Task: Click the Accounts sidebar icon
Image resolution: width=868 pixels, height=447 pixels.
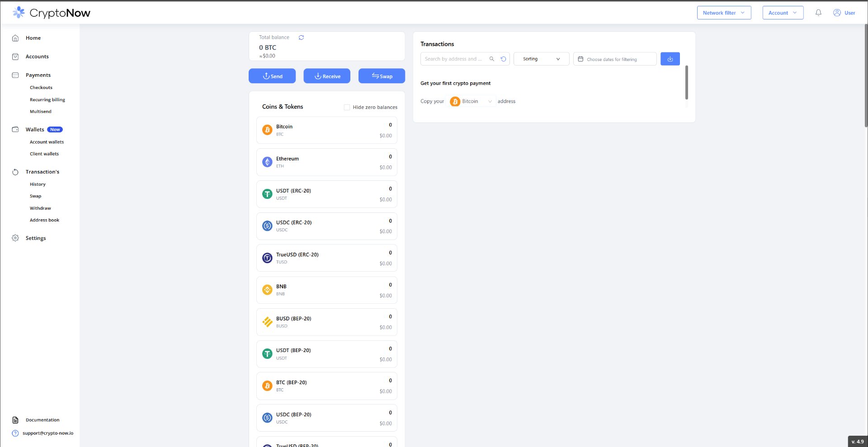Action: point(15,56)
